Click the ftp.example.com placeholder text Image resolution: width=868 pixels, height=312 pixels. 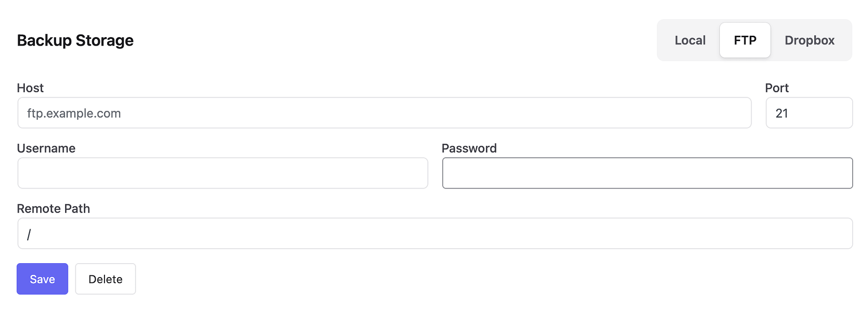click(74, 113)
